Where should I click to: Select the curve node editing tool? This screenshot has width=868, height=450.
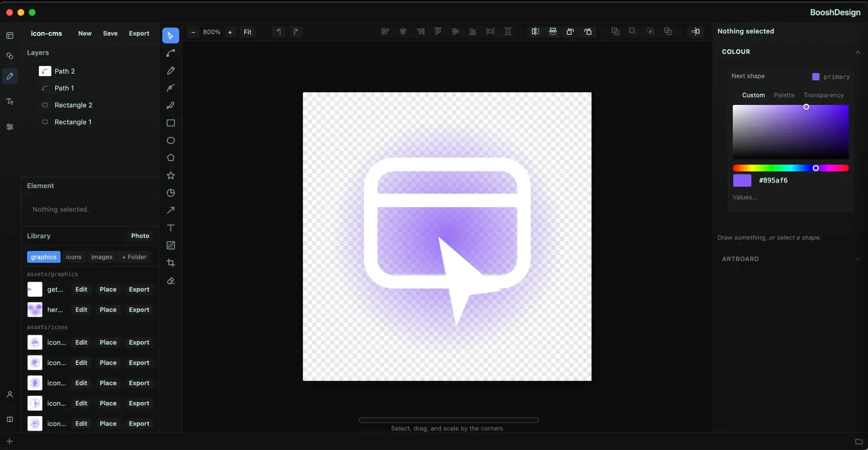(170, 53)
